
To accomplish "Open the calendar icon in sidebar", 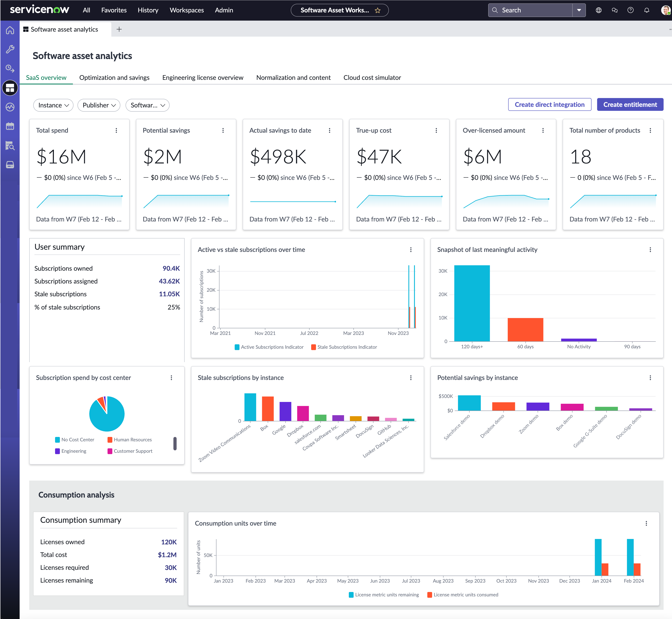I will coord(10,126).
